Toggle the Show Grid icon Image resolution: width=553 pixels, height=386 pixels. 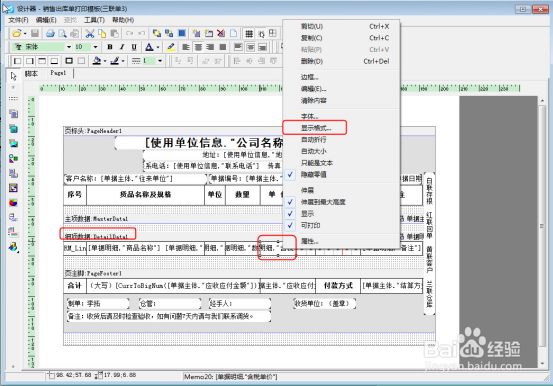coord(249,34)
